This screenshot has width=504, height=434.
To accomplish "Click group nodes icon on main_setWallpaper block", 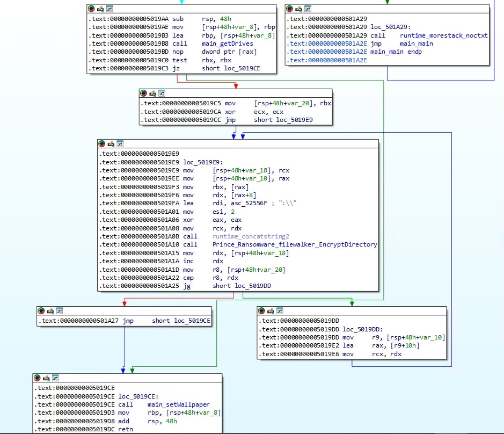I will point(56,378).
